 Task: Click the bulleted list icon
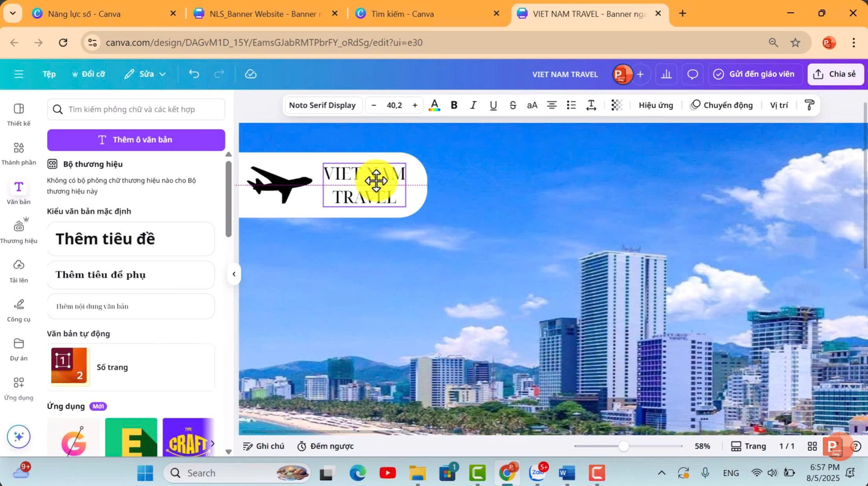click(571, 105)
